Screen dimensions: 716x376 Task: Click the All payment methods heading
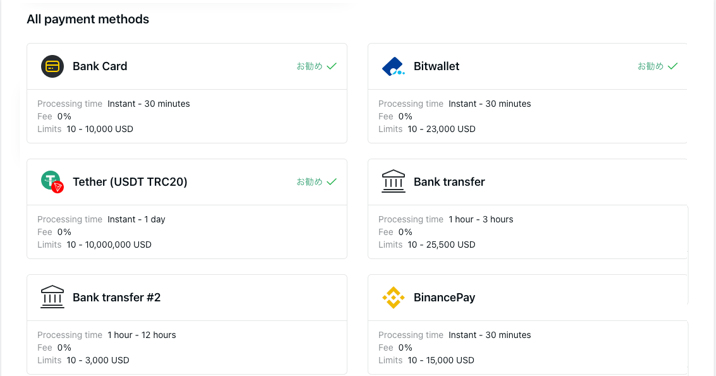point(88,19)
